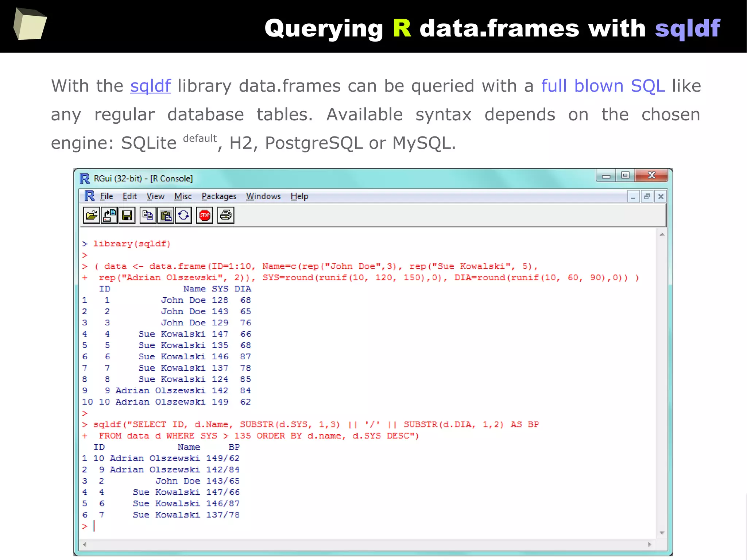Click the R icon beside File menu

click(x=89, y=196)
